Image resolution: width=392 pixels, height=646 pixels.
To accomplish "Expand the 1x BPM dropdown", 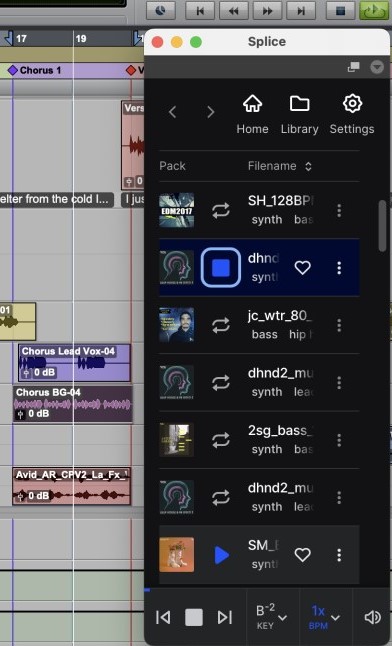I will 325,617.
